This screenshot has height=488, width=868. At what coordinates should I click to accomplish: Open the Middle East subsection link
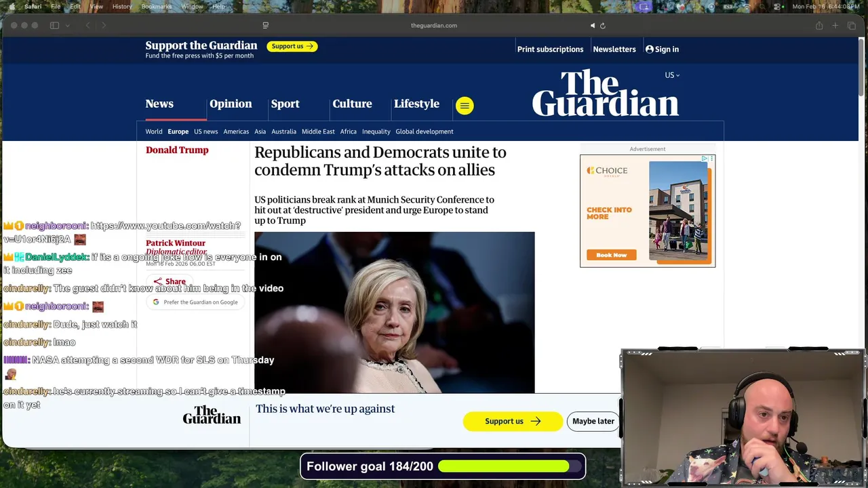coord(318,131)
